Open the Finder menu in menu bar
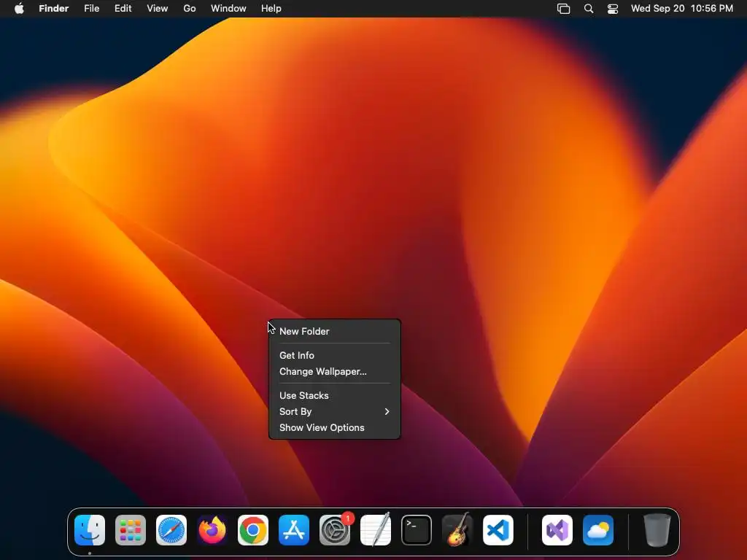 pos(54,9)
